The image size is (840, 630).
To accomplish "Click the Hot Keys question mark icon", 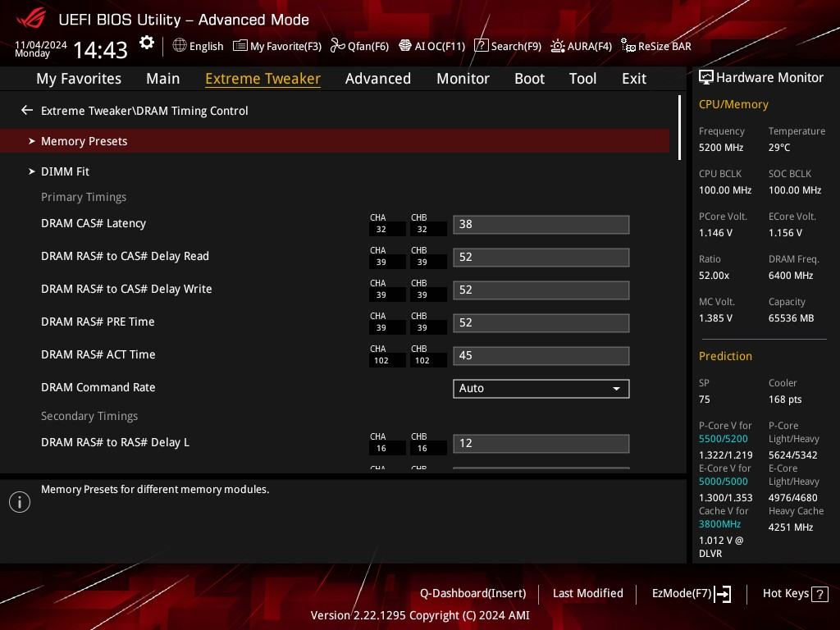I will 819,594.
